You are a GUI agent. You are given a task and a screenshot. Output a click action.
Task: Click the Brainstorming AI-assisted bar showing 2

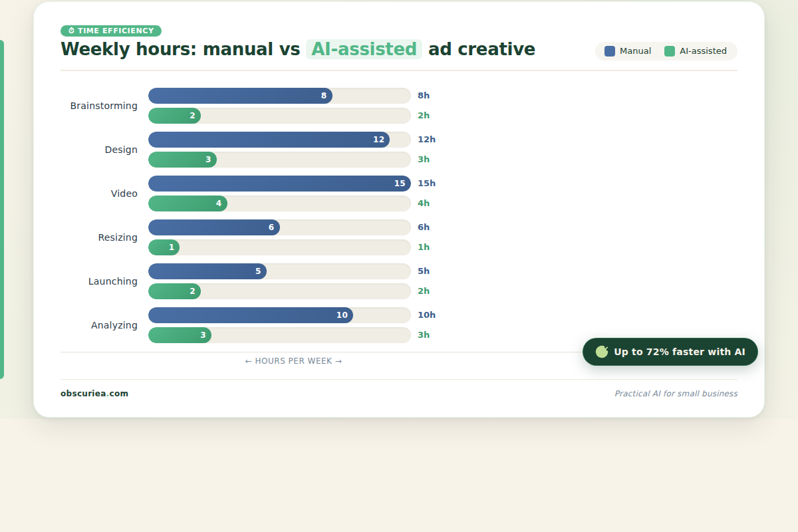pos(174,116)
